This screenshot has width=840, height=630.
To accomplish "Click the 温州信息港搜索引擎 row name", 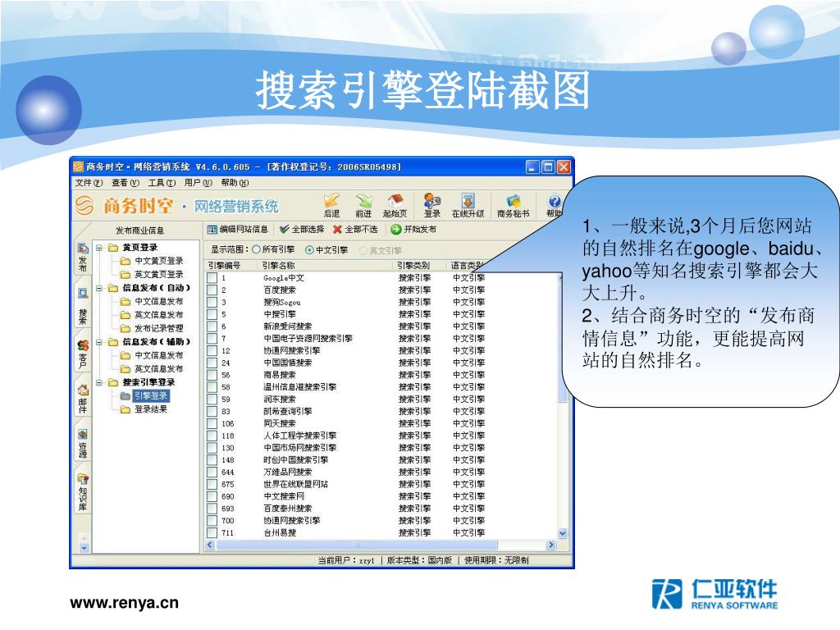I will pyautogui.click(x=300, y=387).
